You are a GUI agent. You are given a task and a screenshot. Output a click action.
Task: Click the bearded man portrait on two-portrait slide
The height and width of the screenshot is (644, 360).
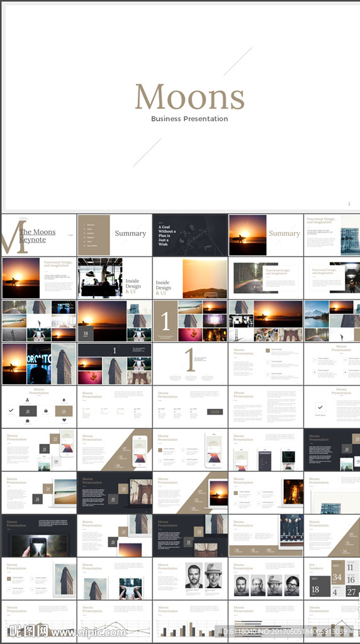(x=194, y=575)
